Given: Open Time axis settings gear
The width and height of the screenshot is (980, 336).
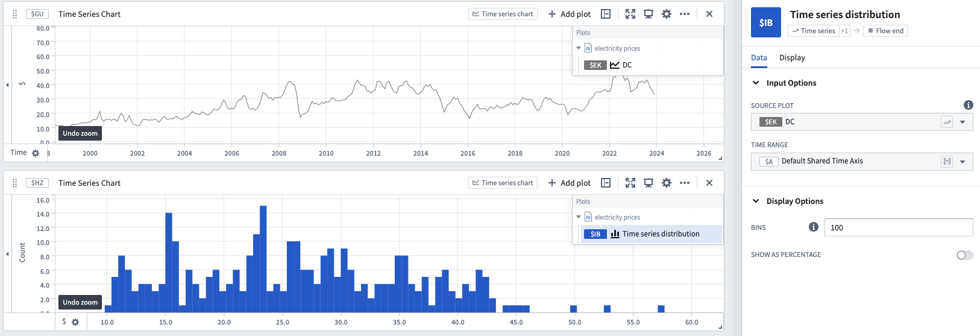Looking at the screenshot, I should click(x=36, y=153).
